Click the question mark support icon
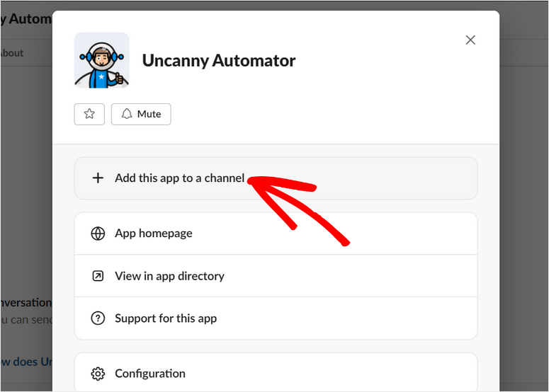The width and height of the screenshot is (549, 392). pos(98,318)
